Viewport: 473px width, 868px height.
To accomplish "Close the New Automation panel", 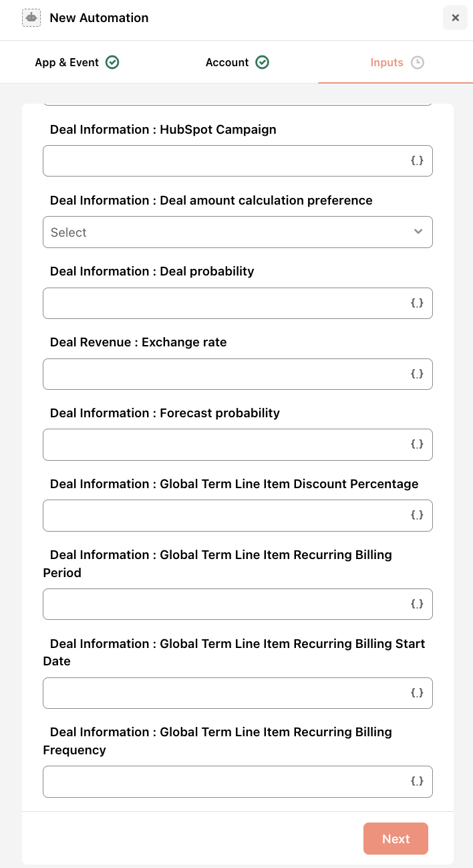I will click(455, 18).
